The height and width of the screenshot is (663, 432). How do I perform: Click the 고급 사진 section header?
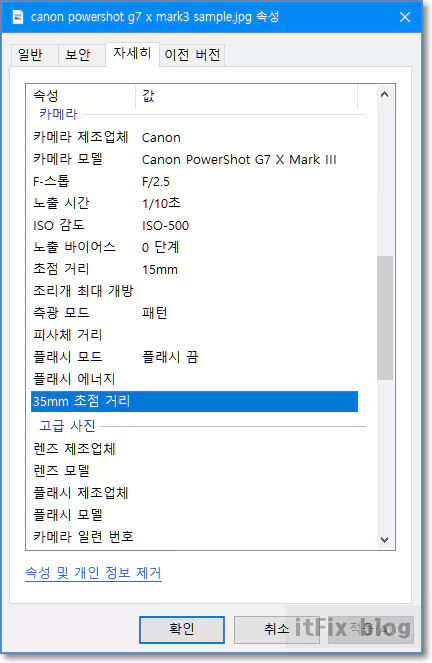(x=67, y=426)
